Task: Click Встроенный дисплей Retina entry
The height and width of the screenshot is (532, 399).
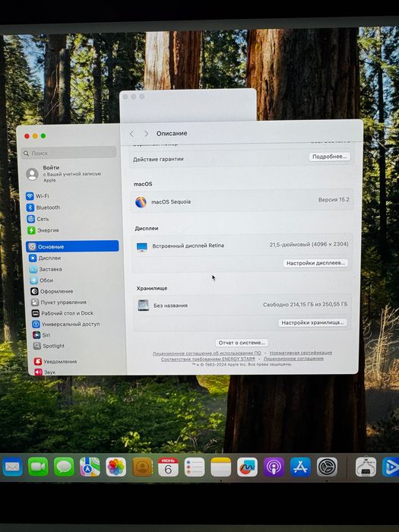Action: (x=188, y=245)
